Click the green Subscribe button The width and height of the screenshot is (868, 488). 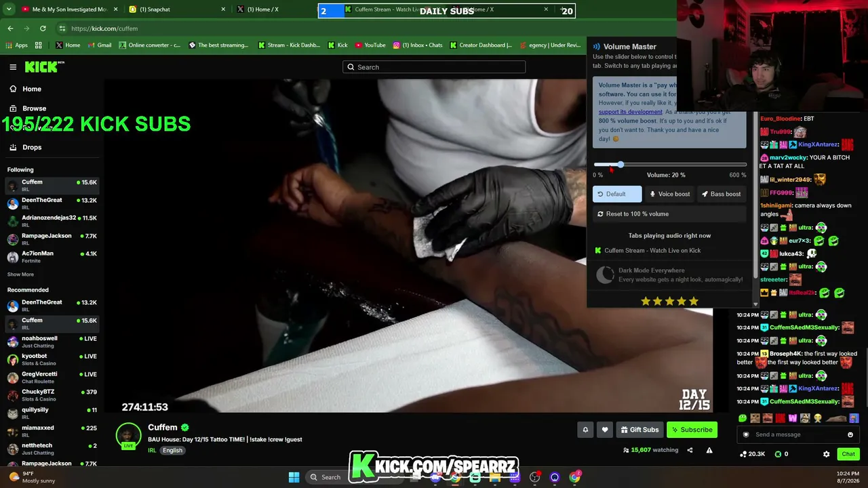coord(692,430)
